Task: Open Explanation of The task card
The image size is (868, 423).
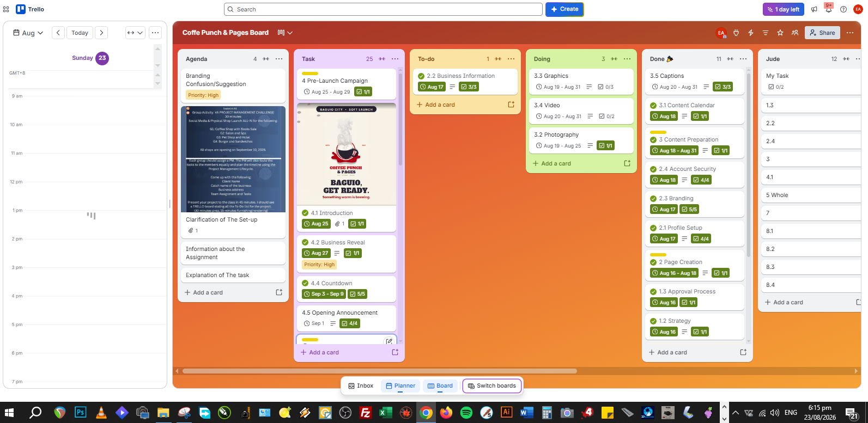Action: [233, 275]
